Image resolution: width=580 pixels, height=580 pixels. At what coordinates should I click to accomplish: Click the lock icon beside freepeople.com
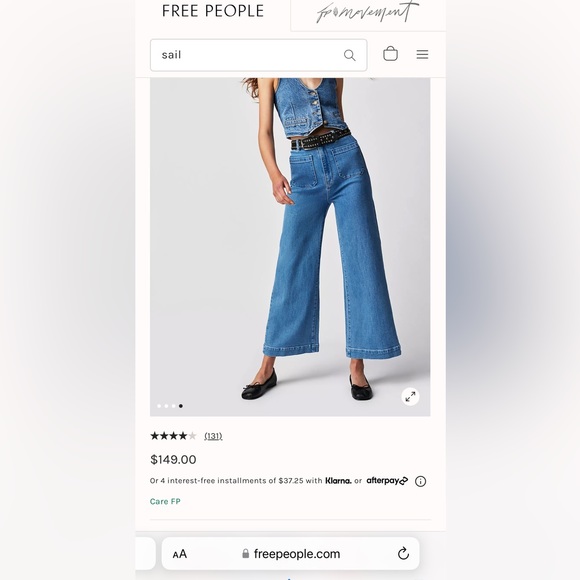(245, 553)
